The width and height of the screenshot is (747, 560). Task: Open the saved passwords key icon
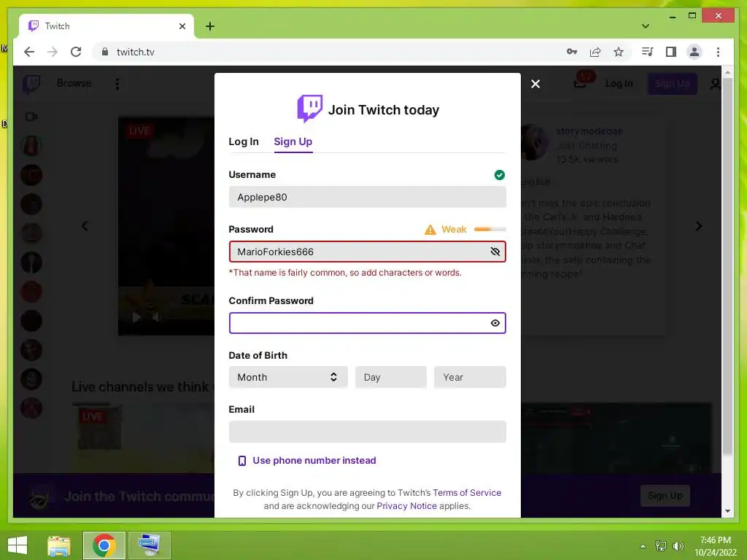572,52
